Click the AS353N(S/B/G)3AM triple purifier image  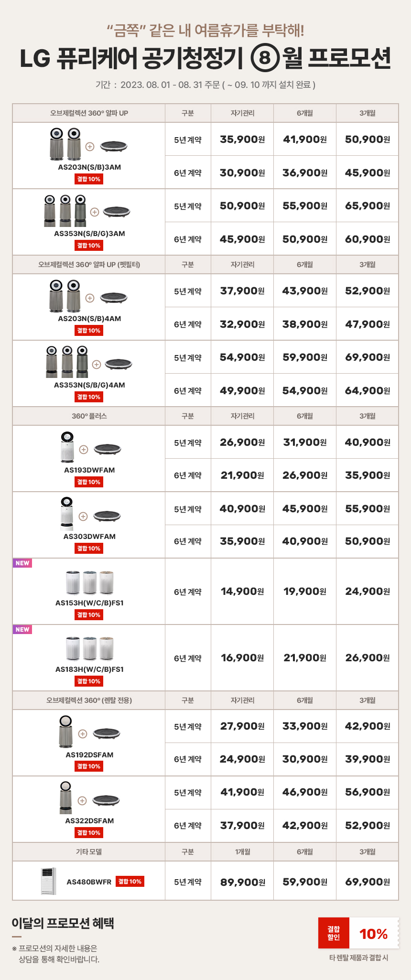click(65, 211)
